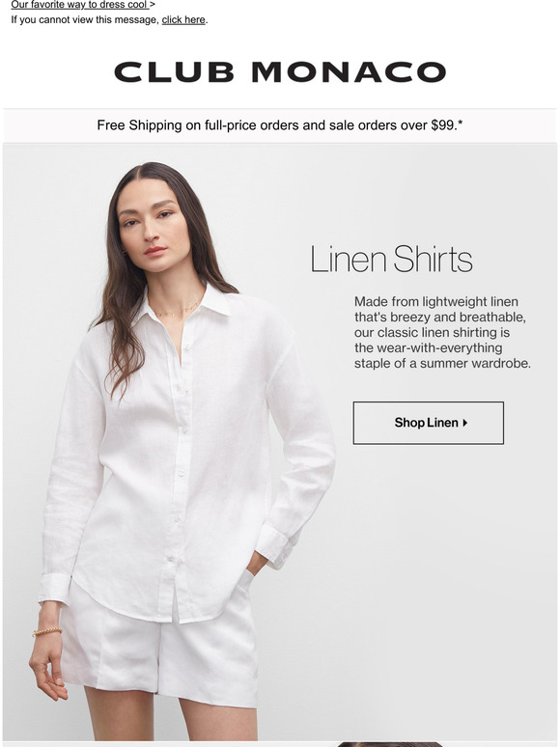Select the Linen Shirts heading
Viewport: 560px width, 747px height.
[391, 260]
